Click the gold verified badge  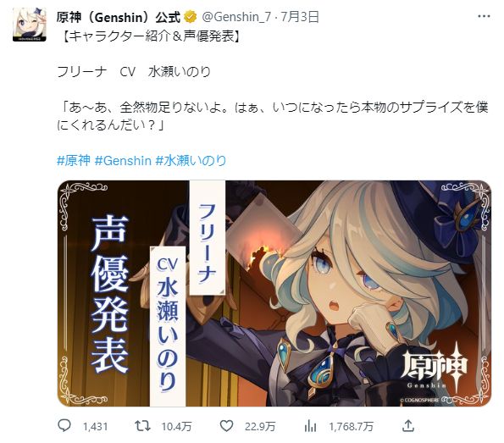tap(191, 17)
